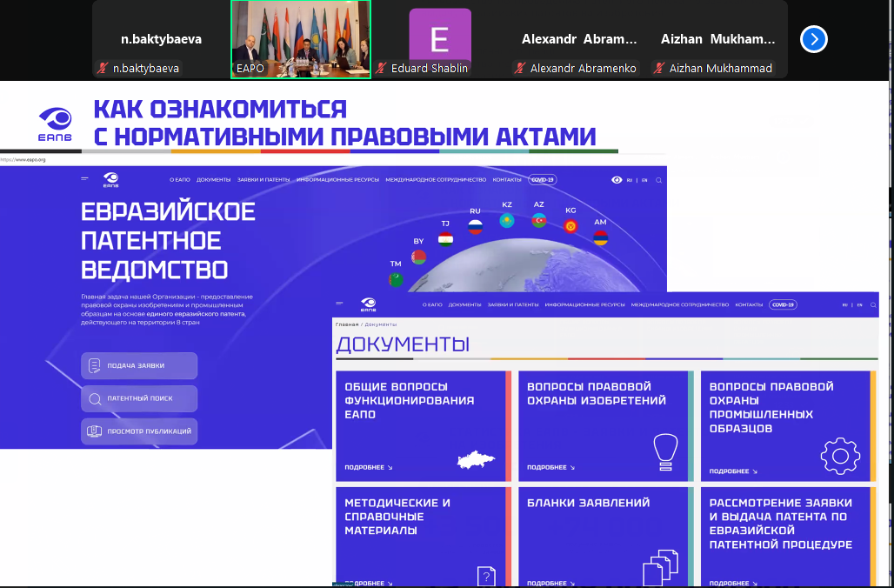Expand ПОДРОБНЕЕ on БЛАНКИ ЗАЯВЛЕНИЙ tile
Viewport: 894px width, 588px height.
coord(550,583)
